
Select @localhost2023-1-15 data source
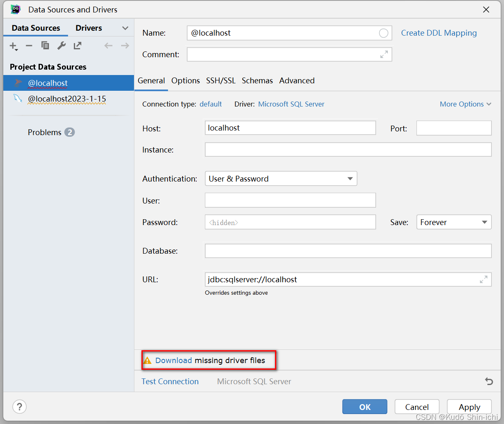point(68,99)
